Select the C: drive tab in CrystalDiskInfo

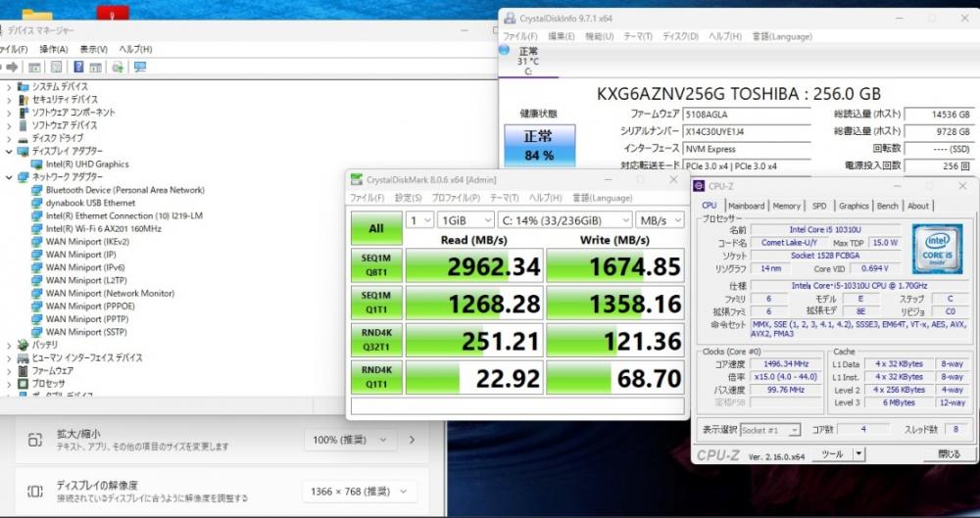(x=528, y=62)
